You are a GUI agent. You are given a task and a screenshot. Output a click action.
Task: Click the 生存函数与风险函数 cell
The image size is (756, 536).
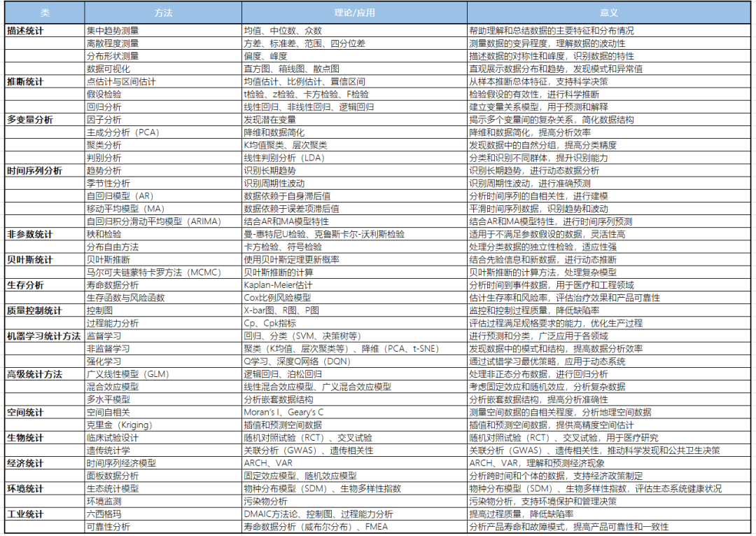[x=163, y=298]
